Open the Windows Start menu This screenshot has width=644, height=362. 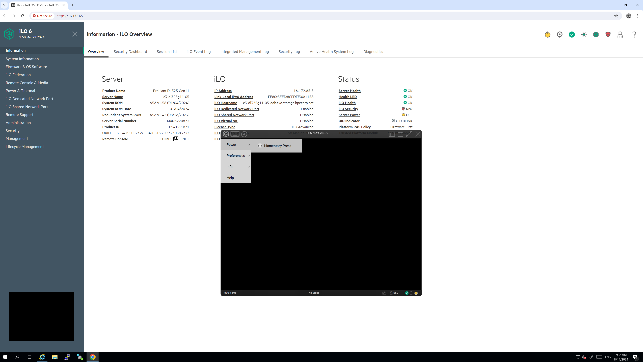tap(5, 357)
